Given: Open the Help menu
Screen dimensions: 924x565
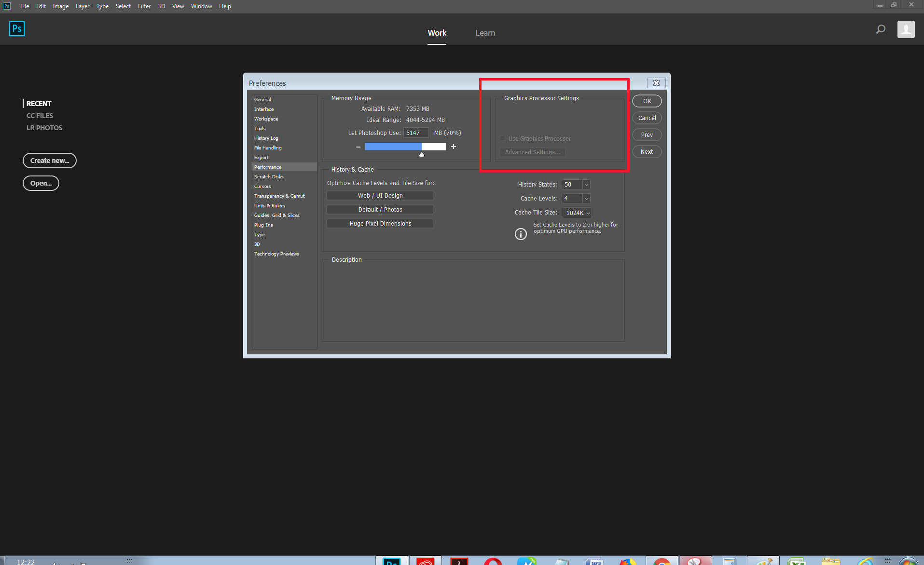Looking at the screenshot, I should click(225, 6).
